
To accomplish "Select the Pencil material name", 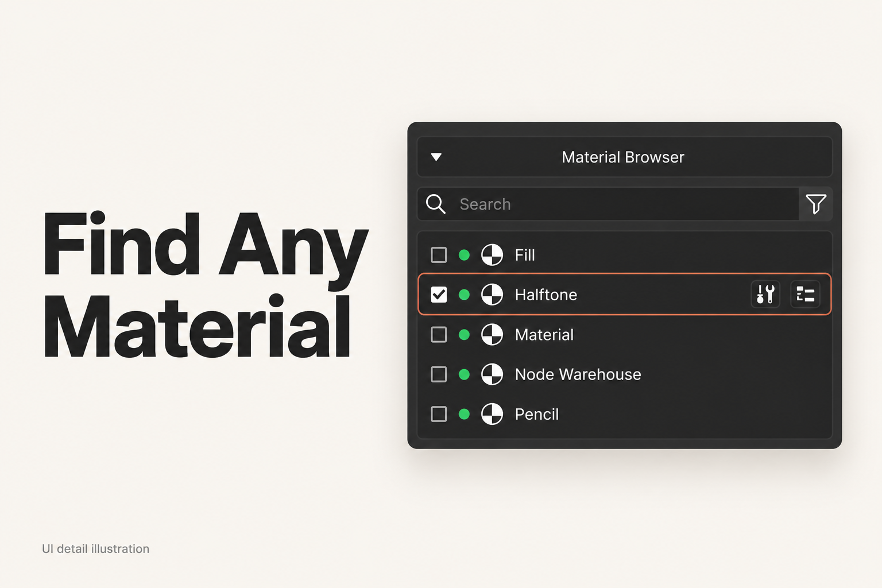I will [537, 414].
